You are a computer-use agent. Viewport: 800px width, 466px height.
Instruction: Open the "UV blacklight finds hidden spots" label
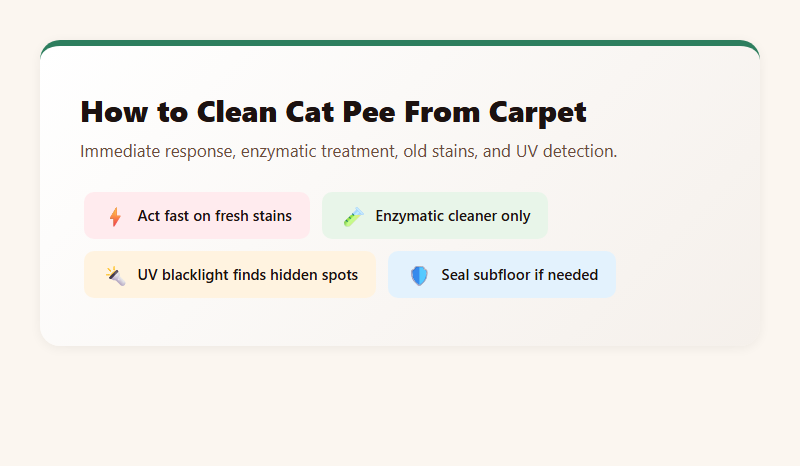(247, 275)
